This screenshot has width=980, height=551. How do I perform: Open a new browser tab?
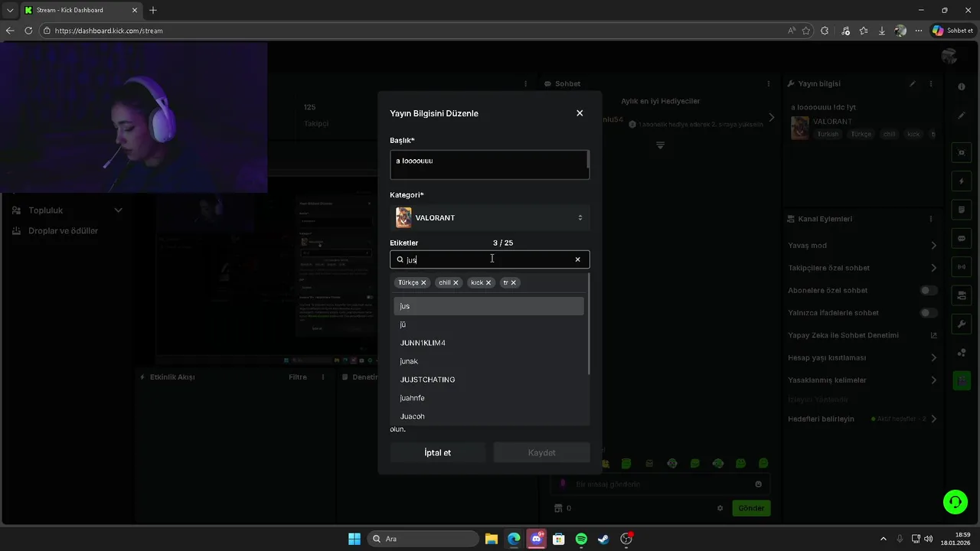point(153,10)
